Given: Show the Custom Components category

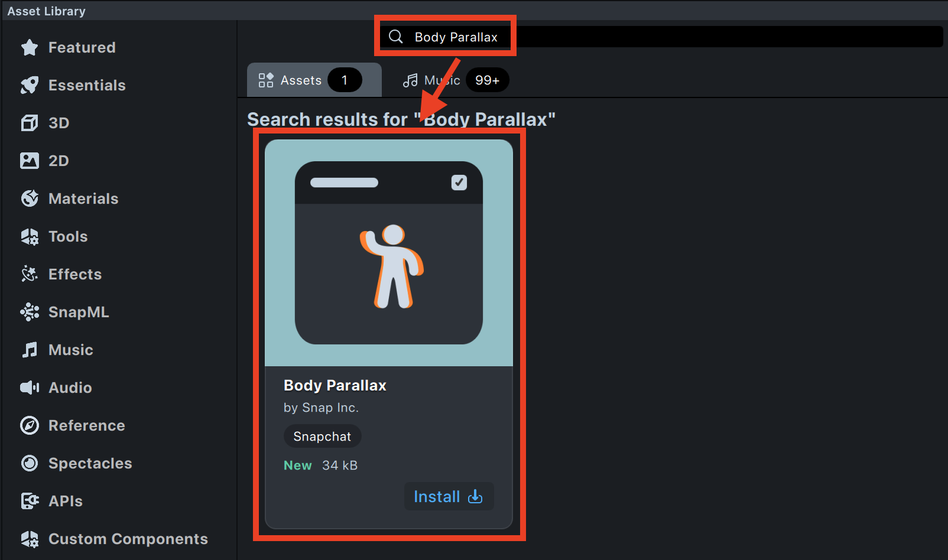Looking at the screenshot, I should pos(114,539).
